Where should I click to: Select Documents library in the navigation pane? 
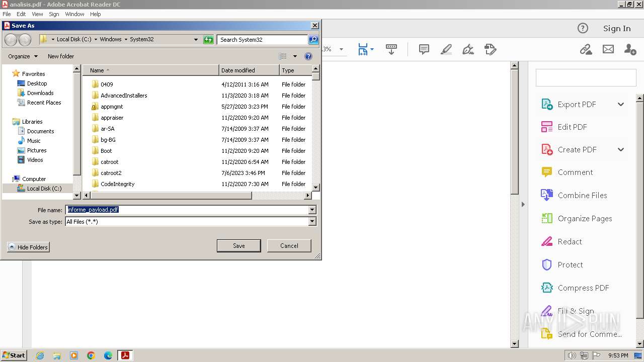click(x=40, y=131)
